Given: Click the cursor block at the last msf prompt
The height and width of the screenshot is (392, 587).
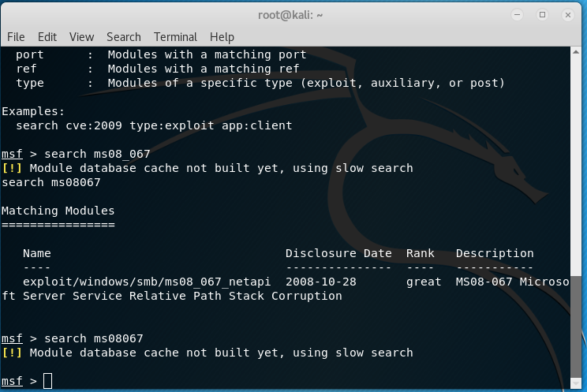Looking at the screenshot, I should click(x=48, y=382).
